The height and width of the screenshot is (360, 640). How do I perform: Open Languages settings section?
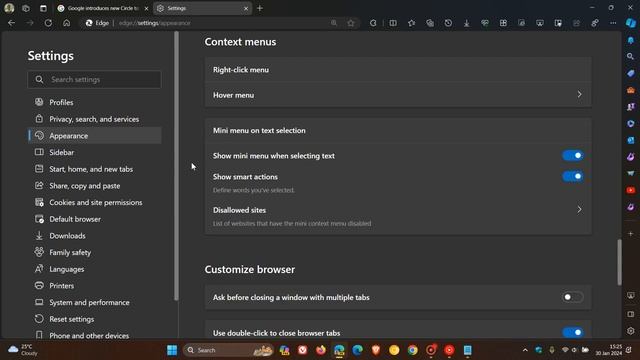95,269
